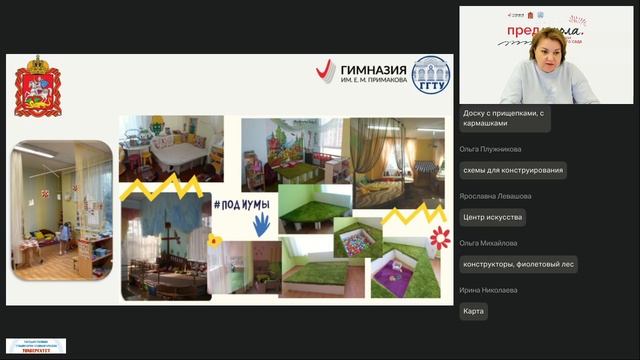Click the ГИМНАЗИЯ heading text
Image resolution: width=640 pixels, height=360 pixels.
point(373,70)
